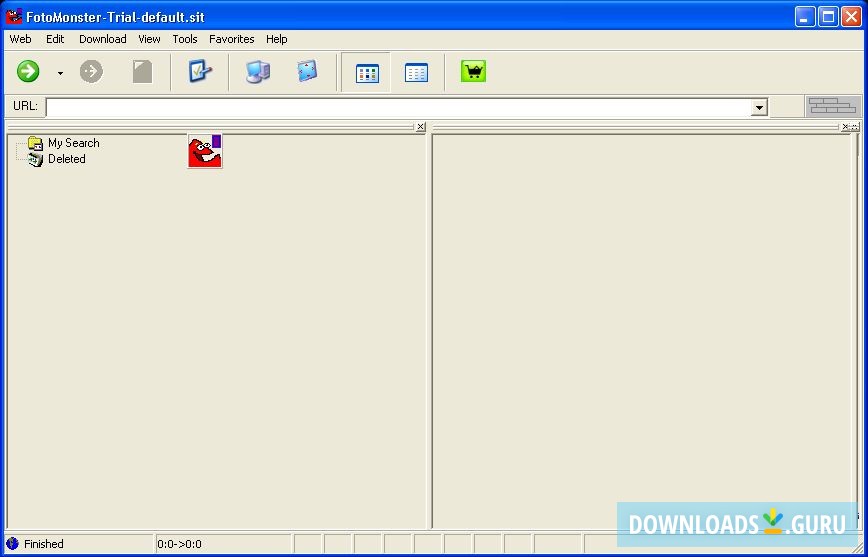Open the Help menu

click(x=276, y=39)
